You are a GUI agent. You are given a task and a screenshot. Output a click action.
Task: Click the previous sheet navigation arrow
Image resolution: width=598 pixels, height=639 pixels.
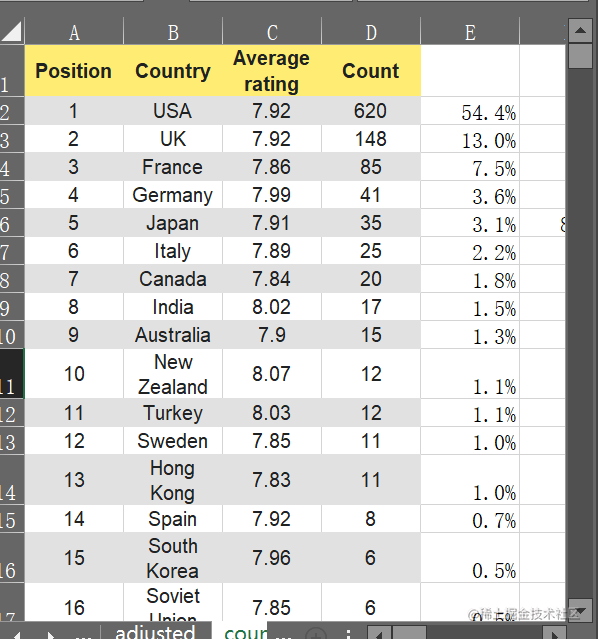[x=16, y=634]
